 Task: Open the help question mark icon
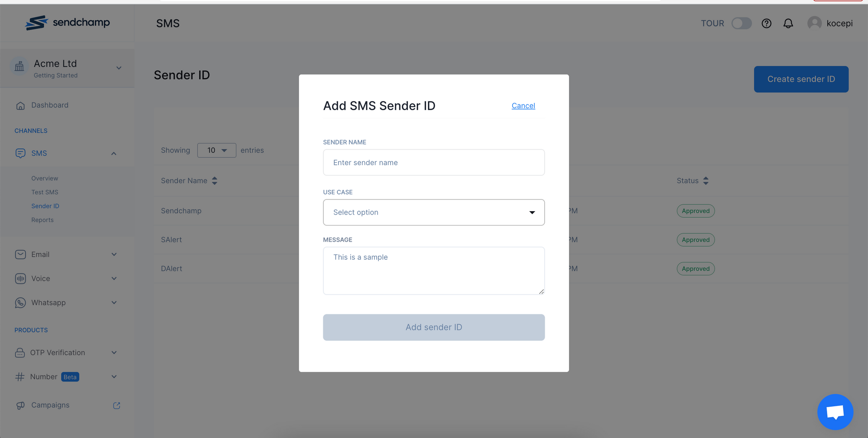[x=766, y=23]
